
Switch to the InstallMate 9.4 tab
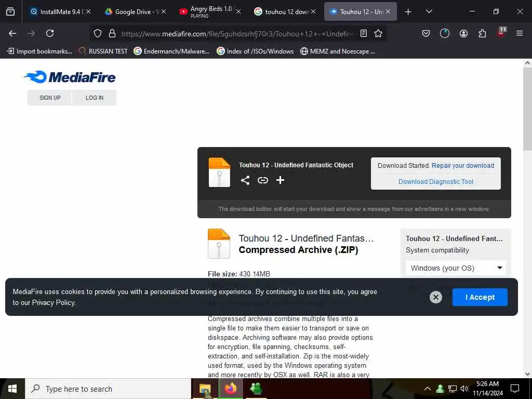click(58, 11)
